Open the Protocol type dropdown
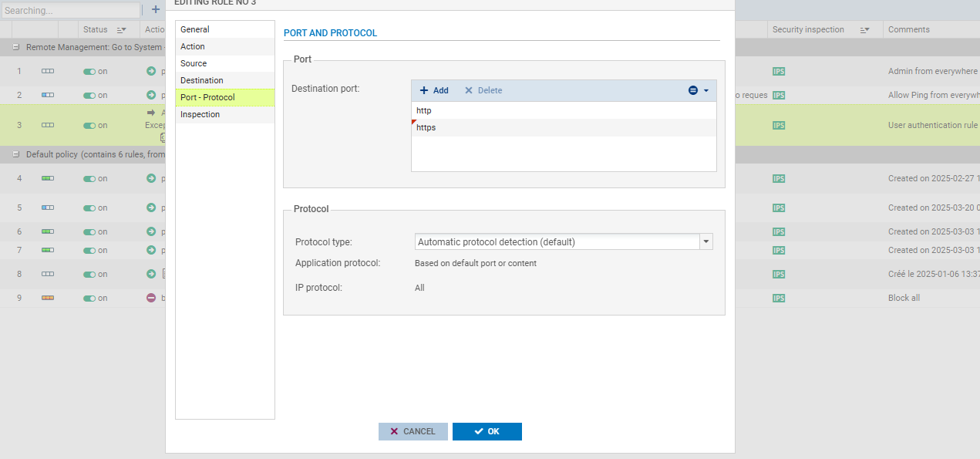 tap(706, 242)
